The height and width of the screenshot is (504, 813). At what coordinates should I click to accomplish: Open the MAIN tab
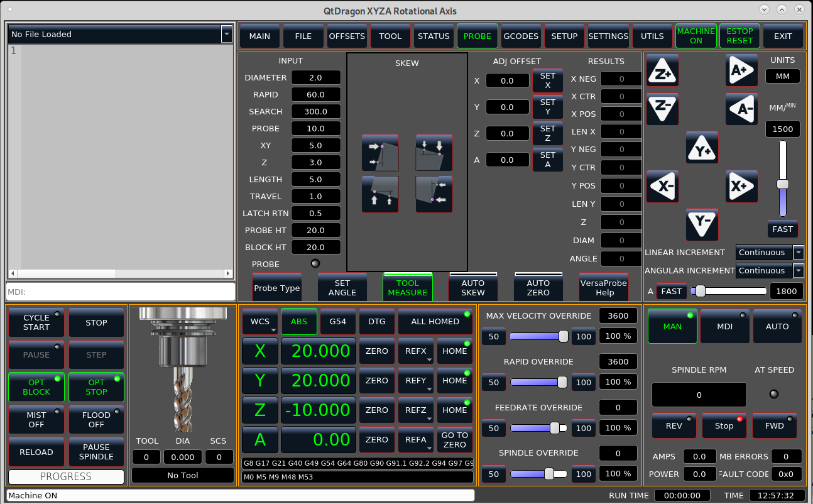[259, 36]
